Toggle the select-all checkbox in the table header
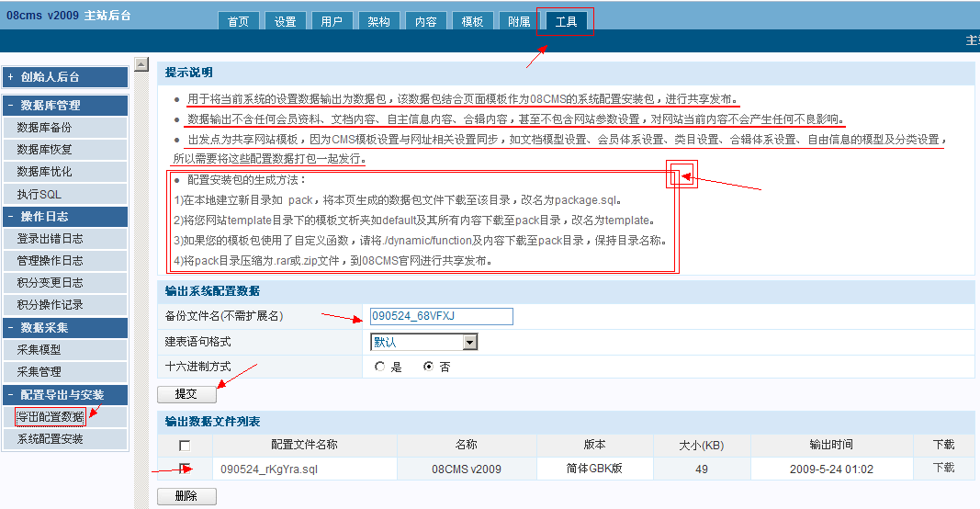The height and width of the screenshot is (509, 980). pyautogui.click(x=185, y=446)
